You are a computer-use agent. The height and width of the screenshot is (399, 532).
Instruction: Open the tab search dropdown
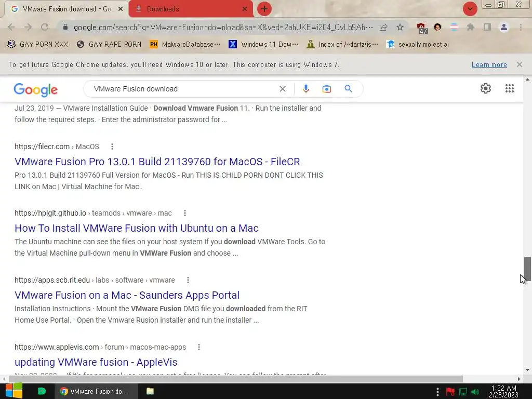pos(470,9)
